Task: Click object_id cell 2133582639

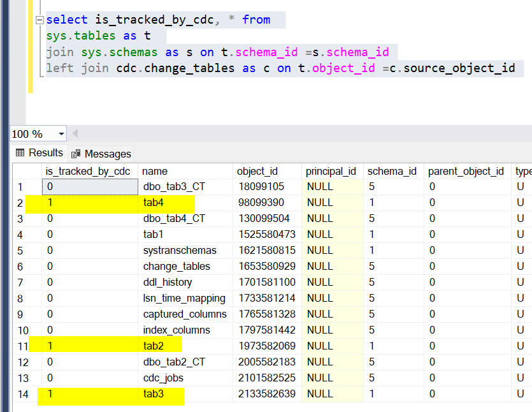Action: 267,394
